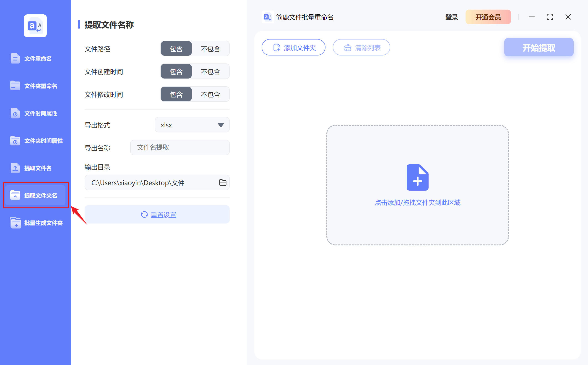Open the 导出格式 dropdown
The height and width of the screenshot is (365, 588).
click(x=192, y=125)
